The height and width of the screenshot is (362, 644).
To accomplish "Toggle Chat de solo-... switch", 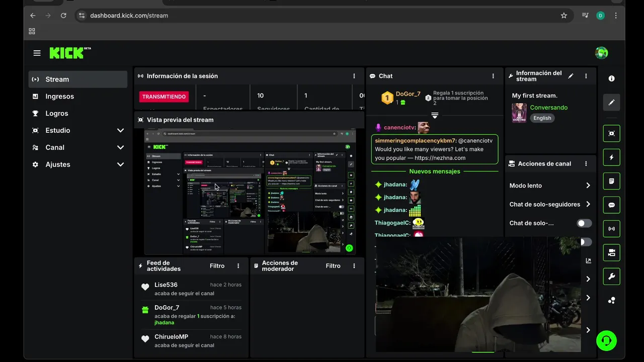I will coord(584,223).
